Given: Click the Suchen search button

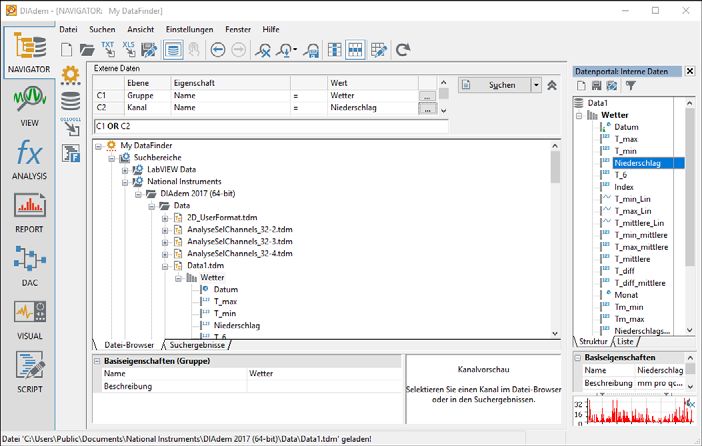Looking at the screenshot, I should [494, 85].
